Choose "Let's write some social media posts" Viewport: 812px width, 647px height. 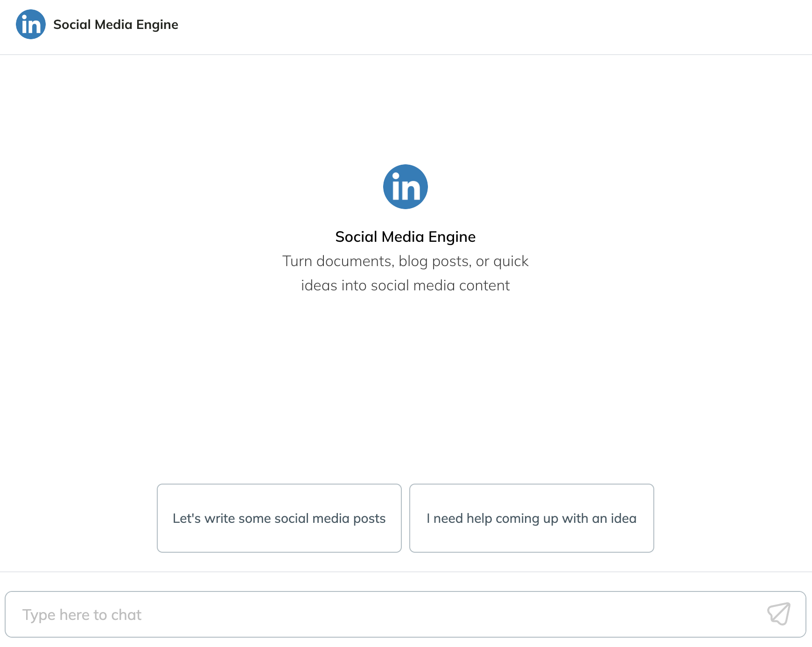[x=279, y=518]
